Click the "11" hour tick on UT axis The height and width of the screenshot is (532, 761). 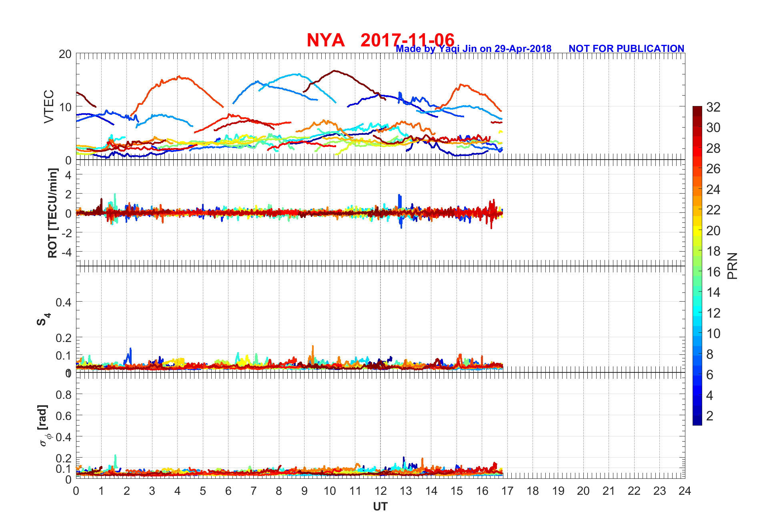pos(355,491)
